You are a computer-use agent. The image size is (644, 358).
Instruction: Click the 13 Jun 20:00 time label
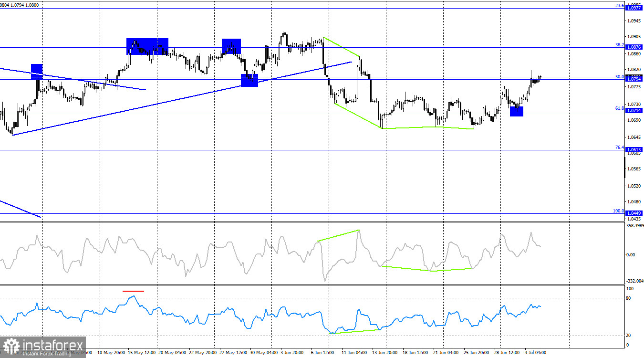tap(385, 353)
